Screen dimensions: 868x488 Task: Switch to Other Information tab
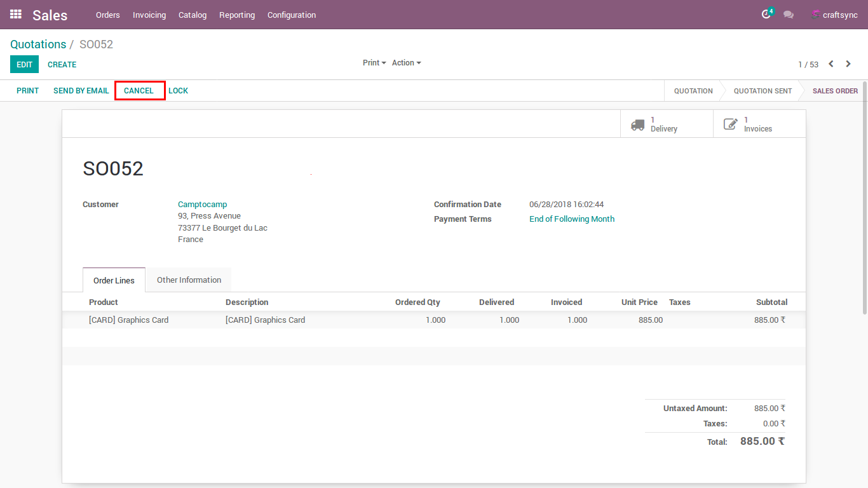pos(189,280)
